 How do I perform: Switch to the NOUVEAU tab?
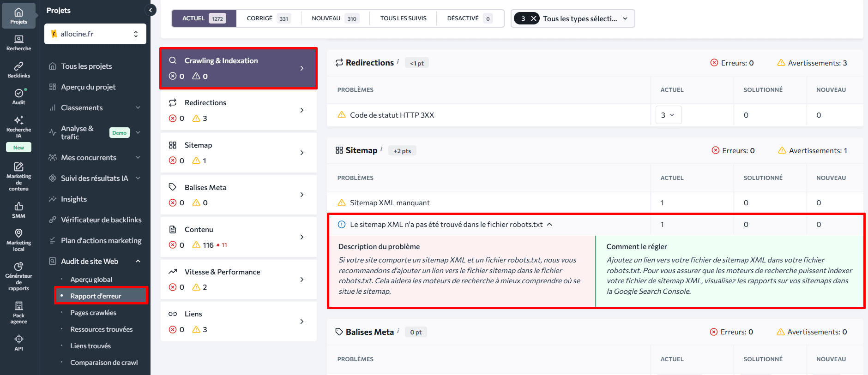tap(335, 18)
